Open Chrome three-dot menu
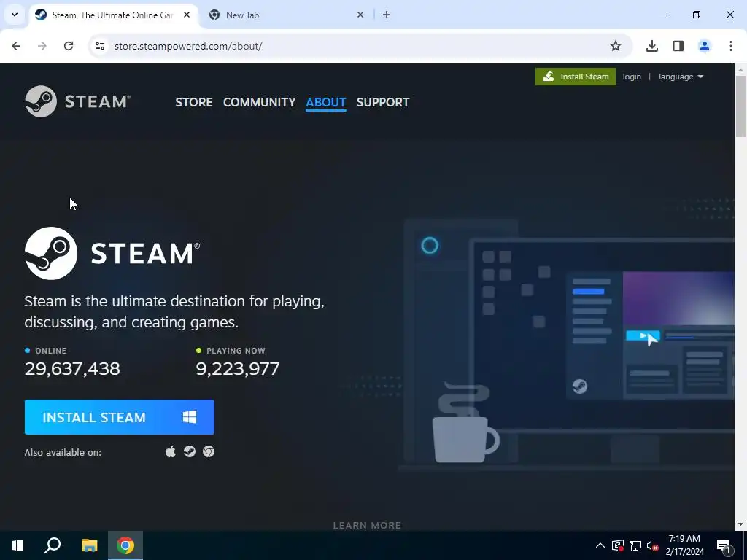 [x=731, y=46]
